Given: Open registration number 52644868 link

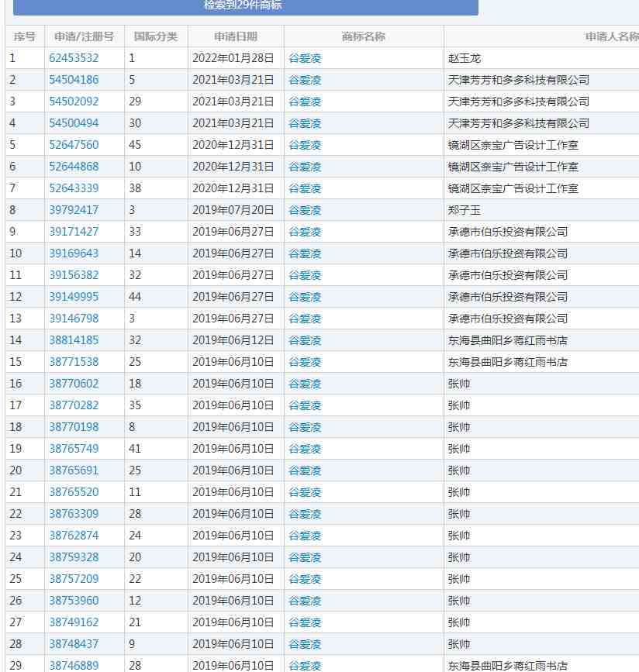Looking at the screenshot, I should 74,167.
